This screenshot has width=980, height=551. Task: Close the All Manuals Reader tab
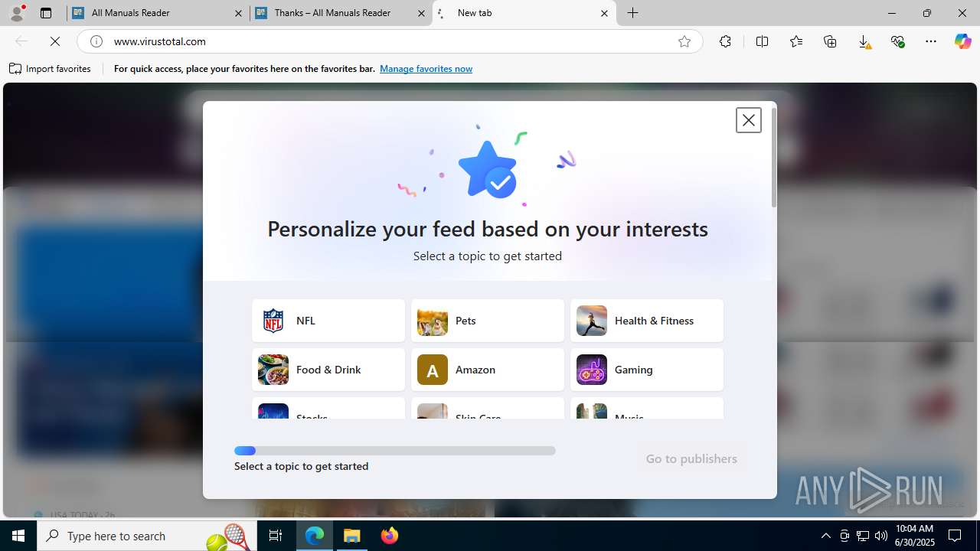point(238,13)
